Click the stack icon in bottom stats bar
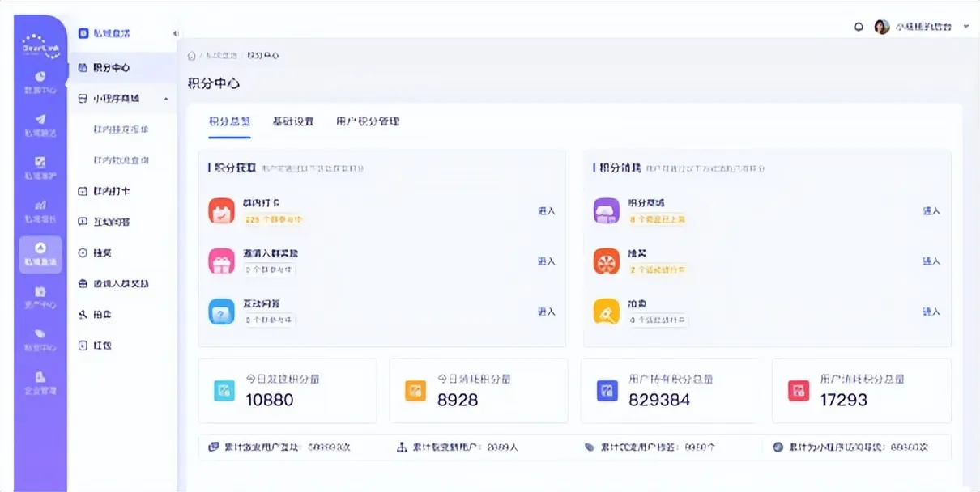Viewport: 980px width, 492px height. pyautogui.click(x=214, y=447)
